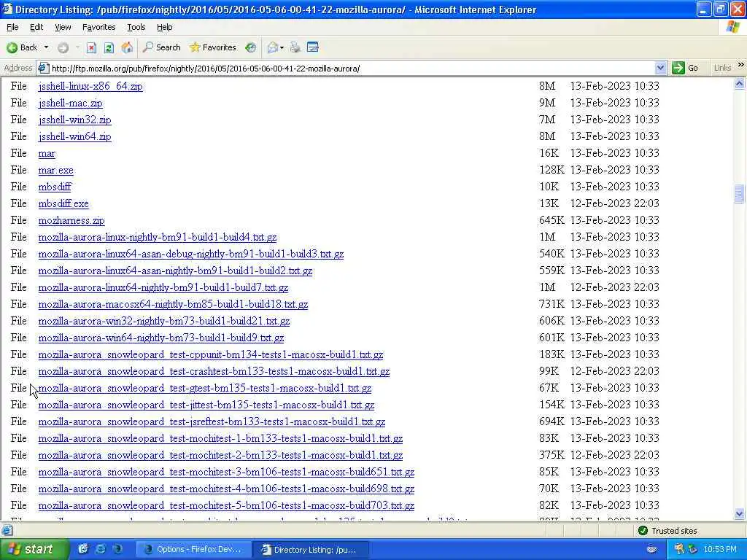Image resolution: width=747 pixels, height=560 pixels.
Task: Open the File menu
Action: point(12,27)
